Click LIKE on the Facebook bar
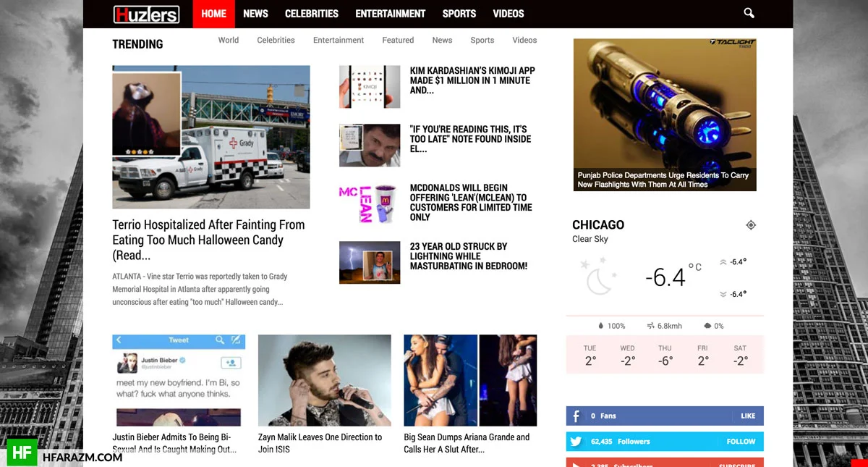 (748, 416)
